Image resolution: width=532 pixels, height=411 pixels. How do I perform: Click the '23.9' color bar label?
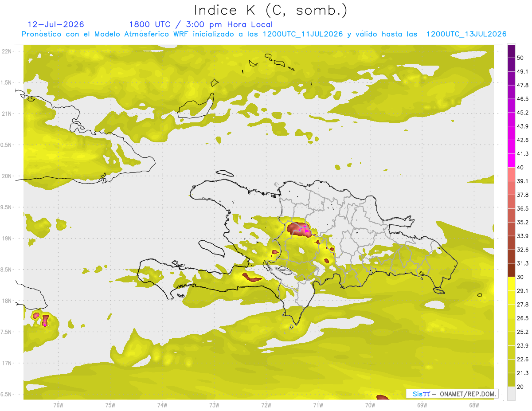(x=523, y=345)
